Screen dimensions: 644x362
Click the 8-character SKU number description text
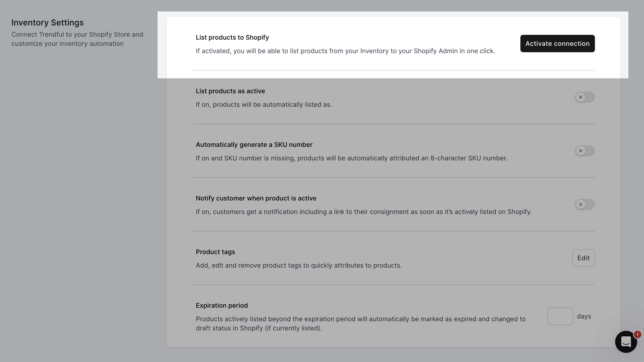[351, 158]
